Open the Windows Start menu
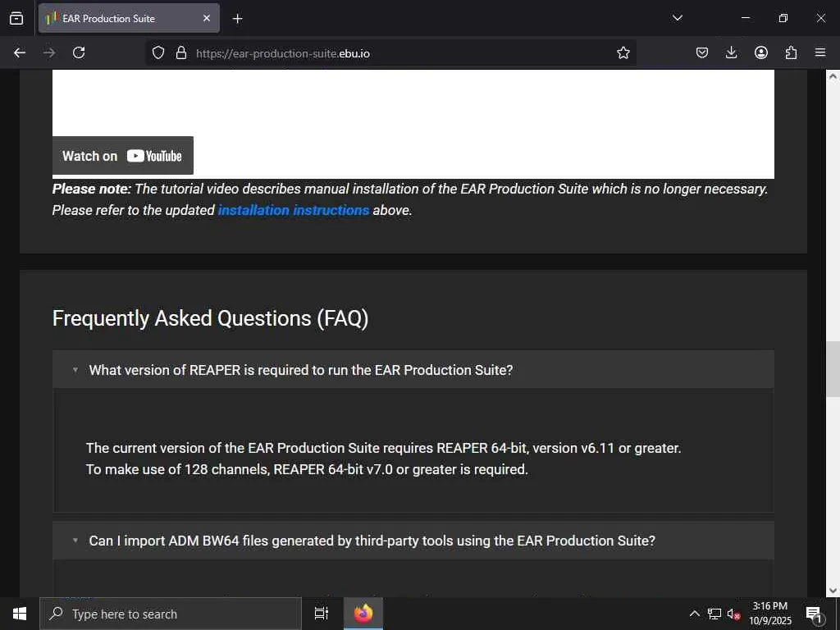This screenshot has height=630, width=840. [x=20, y=614]
